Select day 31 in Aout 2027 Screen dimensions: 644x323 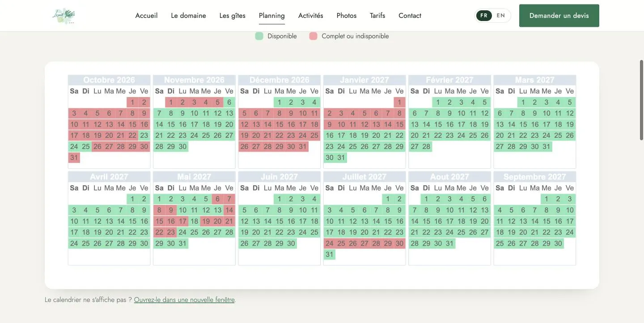[x=449, y=243]
